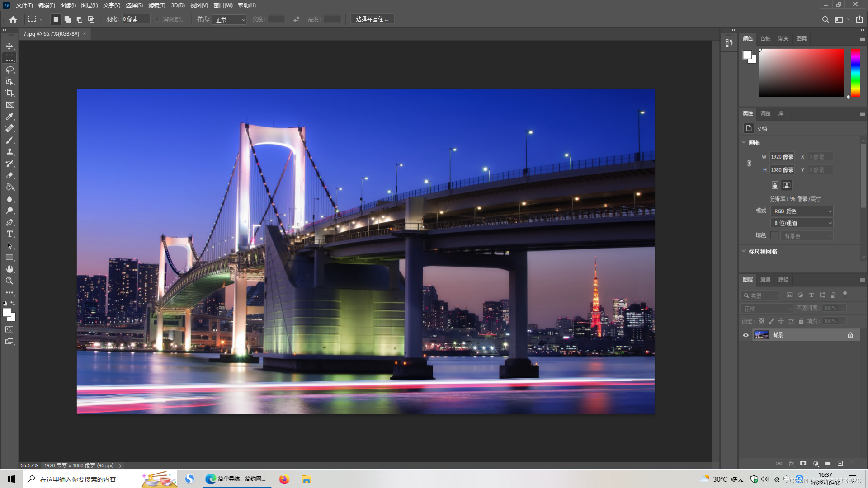This screenshot has width=868, height=488.
Task: Select the Zoom tool
Action: click(9, 281)
